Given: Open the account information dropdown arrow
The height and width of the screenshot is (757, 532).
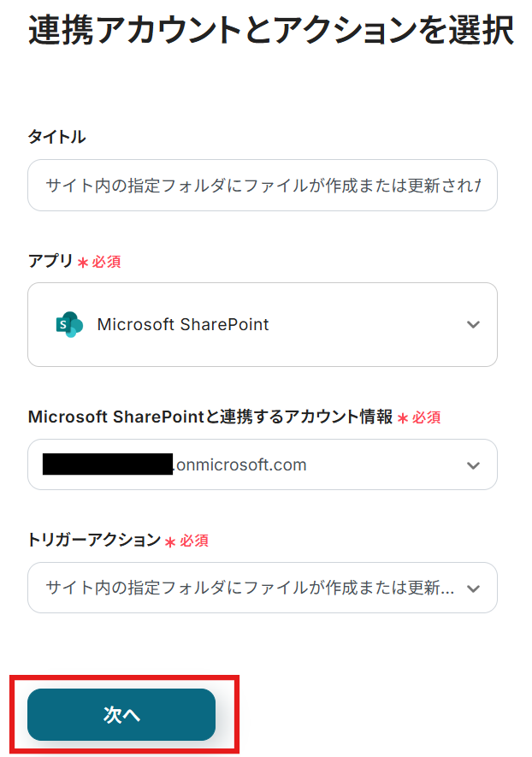Looking at the screenshot, I should [x=473, y=465].
